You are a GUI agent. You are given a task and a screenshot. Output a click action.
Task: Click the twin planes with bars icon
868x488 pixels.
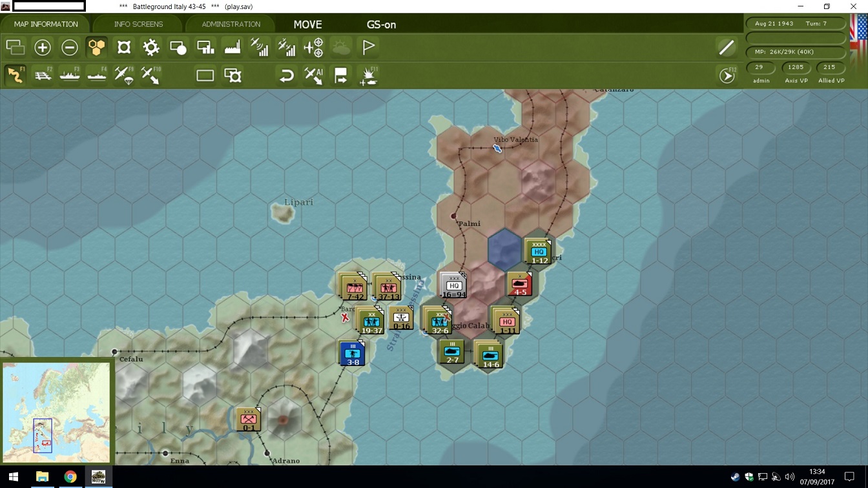pos(287,47)
